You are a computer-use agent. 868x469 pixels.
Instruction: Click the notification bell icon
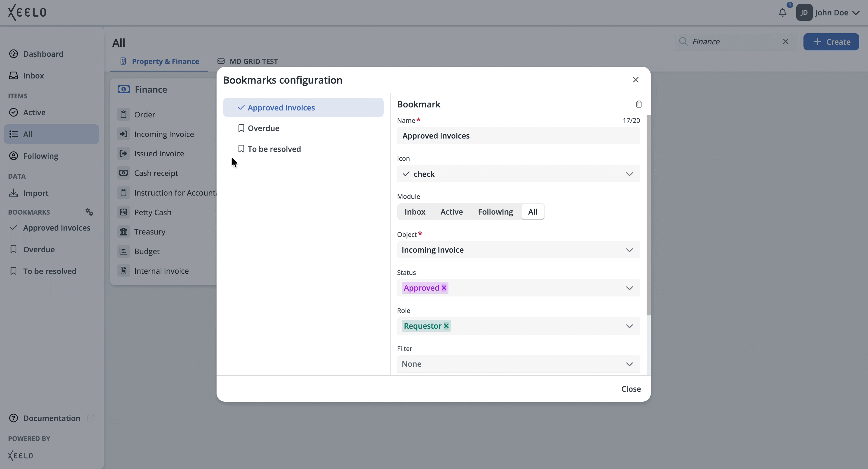pyautogui.click(x=782, y=13)
